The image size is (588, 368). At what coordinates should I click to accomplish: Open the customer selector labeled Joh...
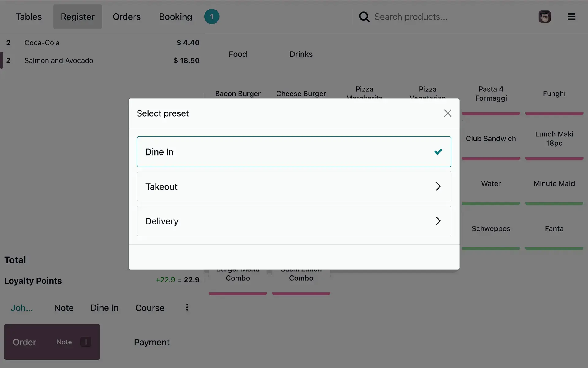coord(22,308)
